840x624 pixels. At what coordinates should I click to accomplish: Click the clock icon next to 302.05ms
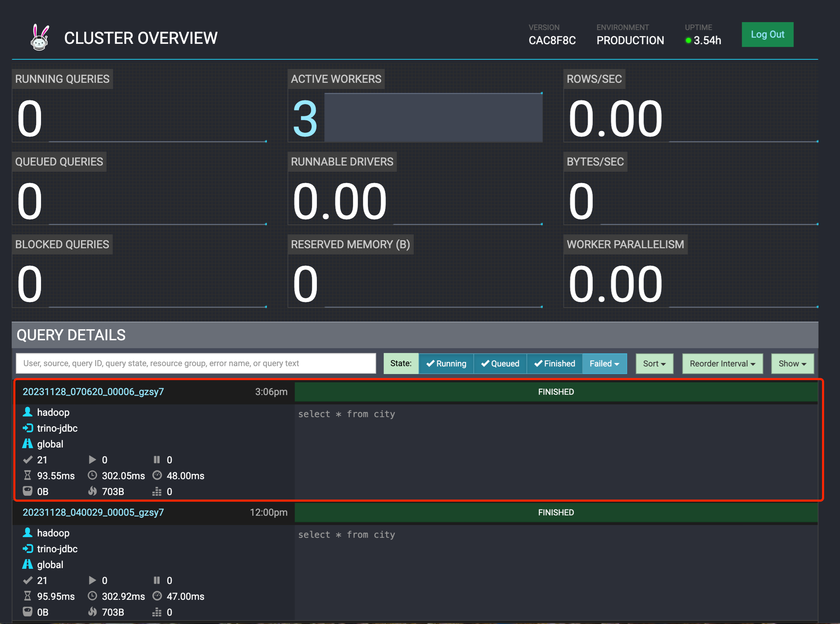click(92, 475)
